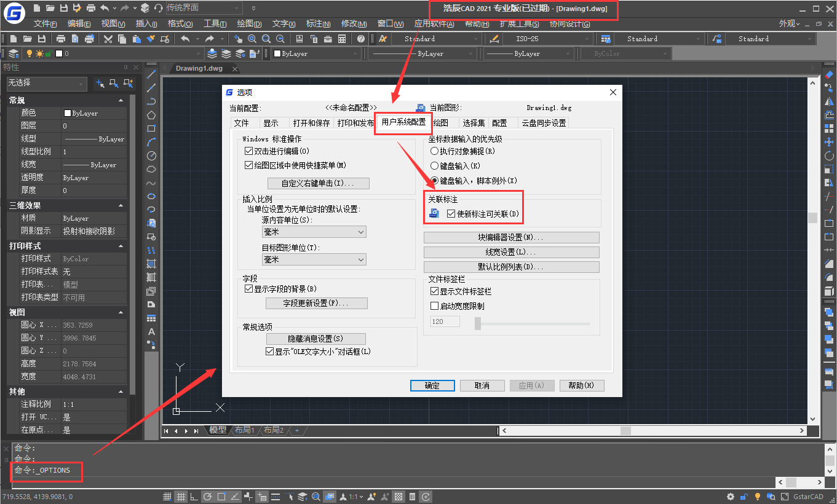Select the 执行对象捕捉 radio button
Viewport: 837px width, 504px height.
click(435, 151)
